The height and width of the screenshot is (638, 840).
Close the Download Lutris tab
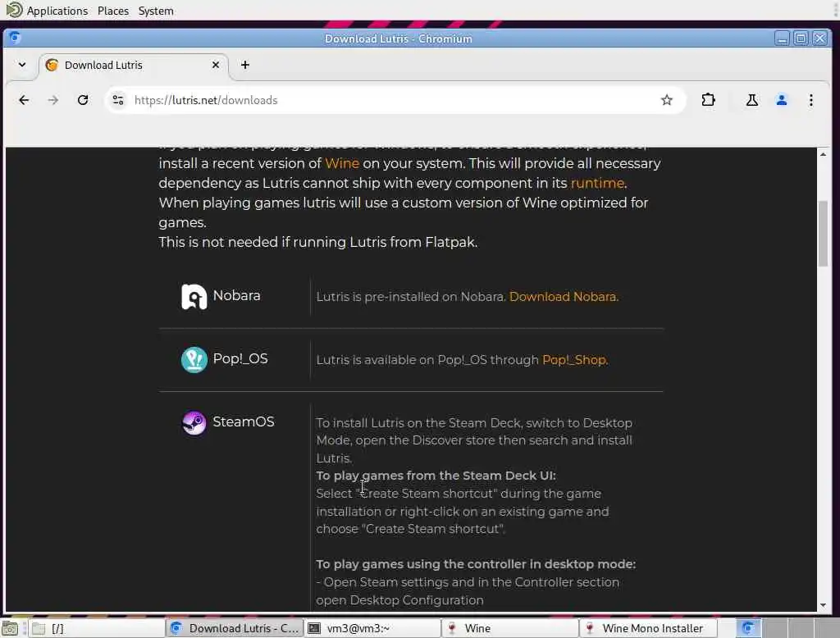(x=216, y=65)
